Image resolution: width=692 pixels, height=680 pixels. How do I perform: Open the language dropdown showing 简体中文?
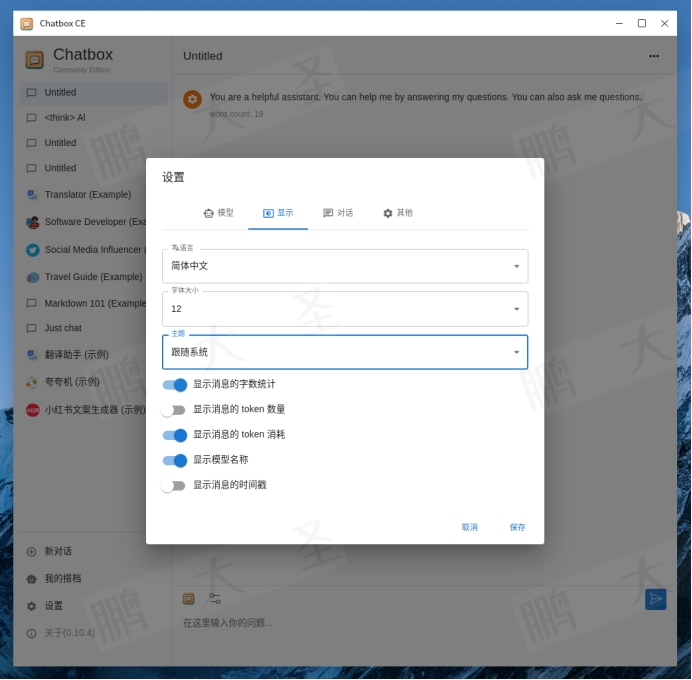point(345,266)
